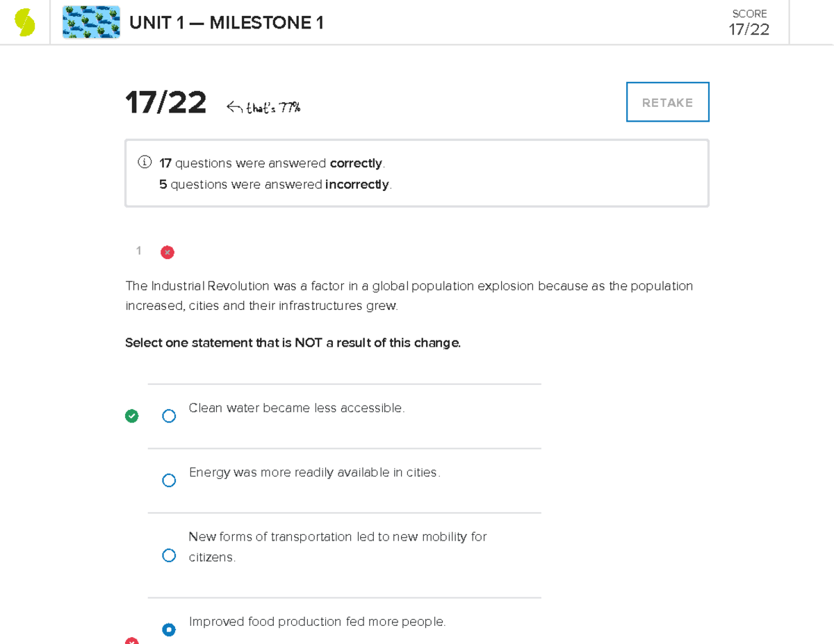This screenshot has height=644, width=834.
Task: Select Improved food production fed more people radio
Action: click(x=169, y=629)
